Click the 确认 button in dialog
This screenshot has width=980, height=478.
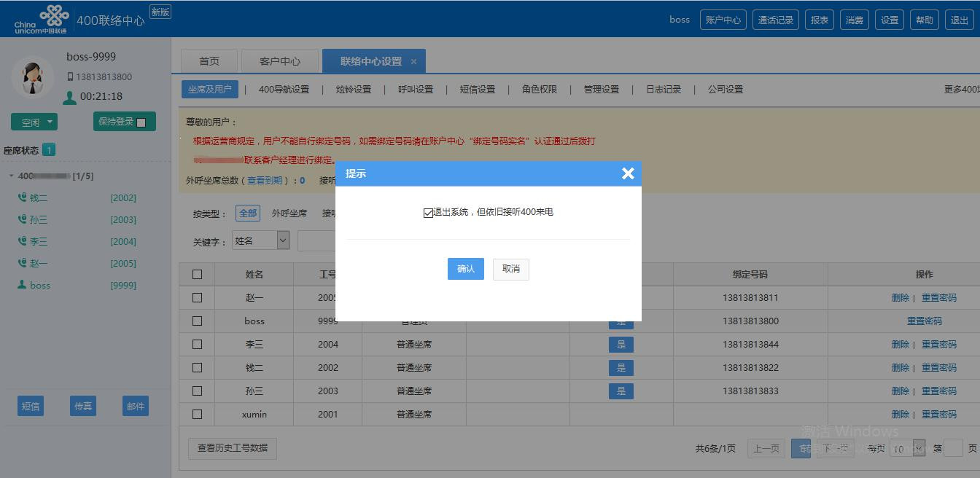(465, 269)
